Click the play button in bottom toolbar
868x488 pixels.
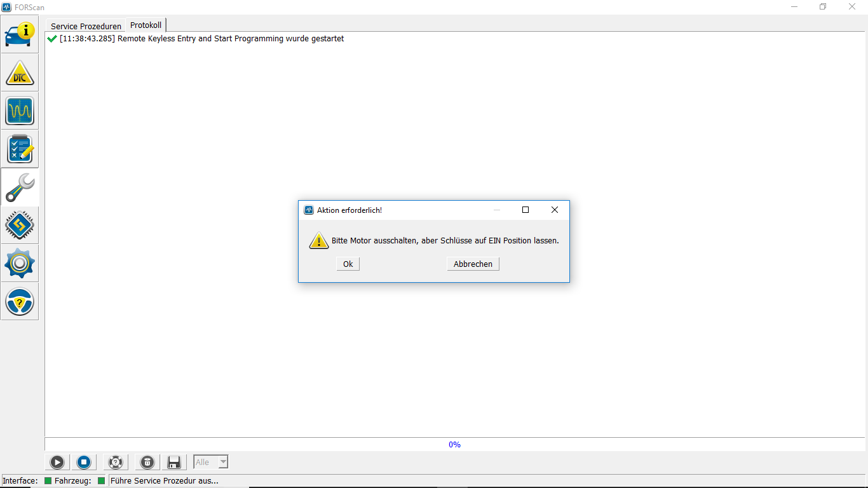[57, 462]
